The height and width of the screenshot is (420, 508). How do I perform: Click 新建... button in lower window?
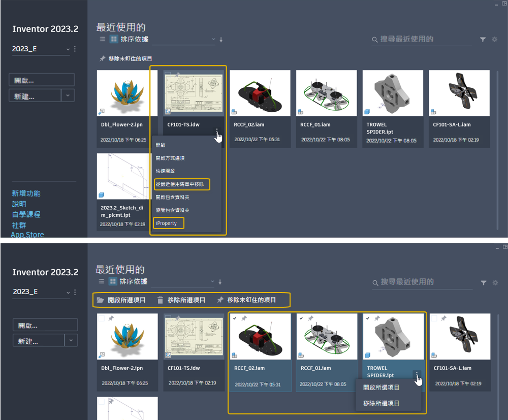(x=39, y=340)
